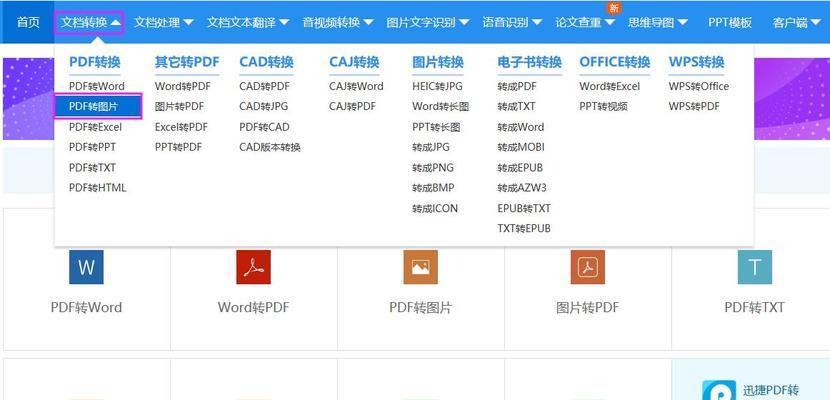The height and width of the screenshot is (400, 830).
Task: Open WPS转Office under WPS转换
Action: [x=699, y=86]
